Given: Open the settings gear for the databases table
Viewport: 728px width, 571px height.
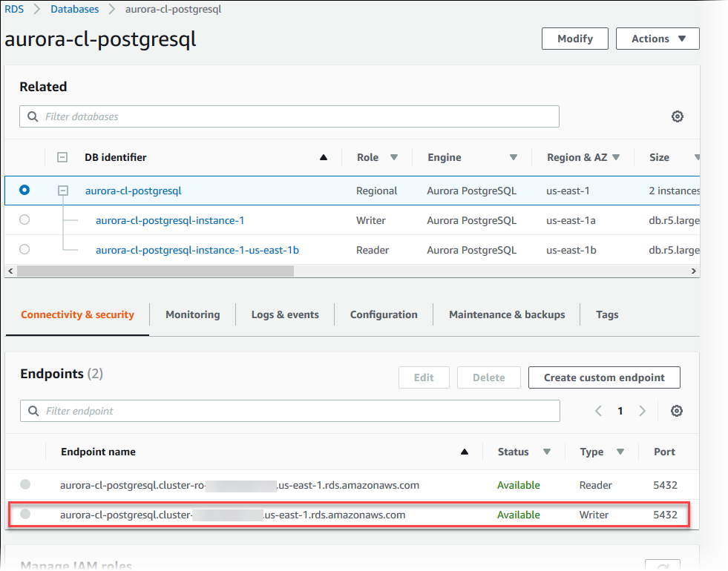Looking at the screenshot, I should [x=677, y=116].
